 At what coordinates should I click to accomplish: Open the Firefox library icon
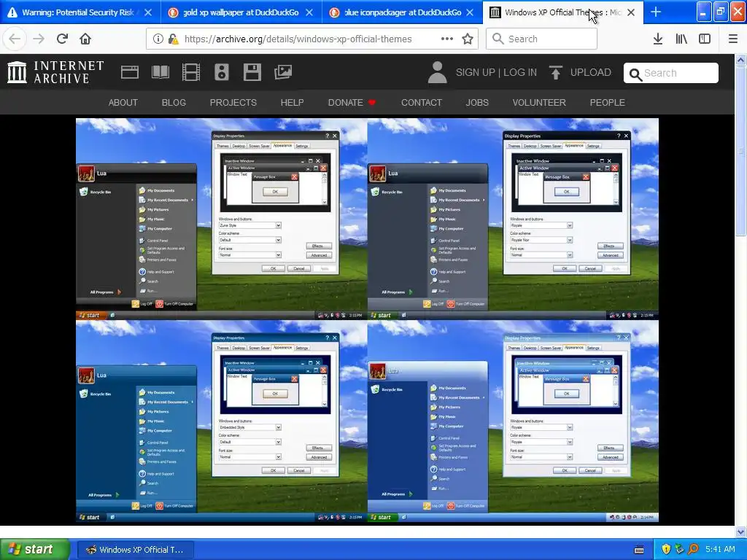(681, 39)
